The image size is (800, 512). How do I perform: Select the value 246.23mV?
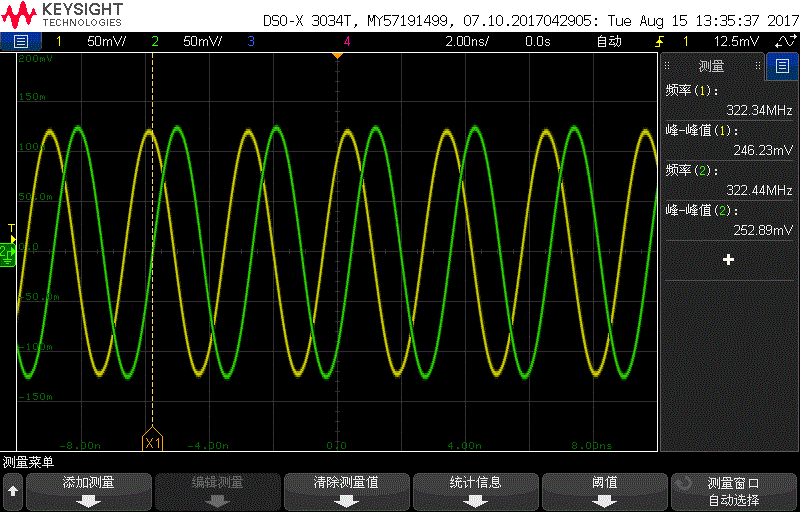coord(763,150)
